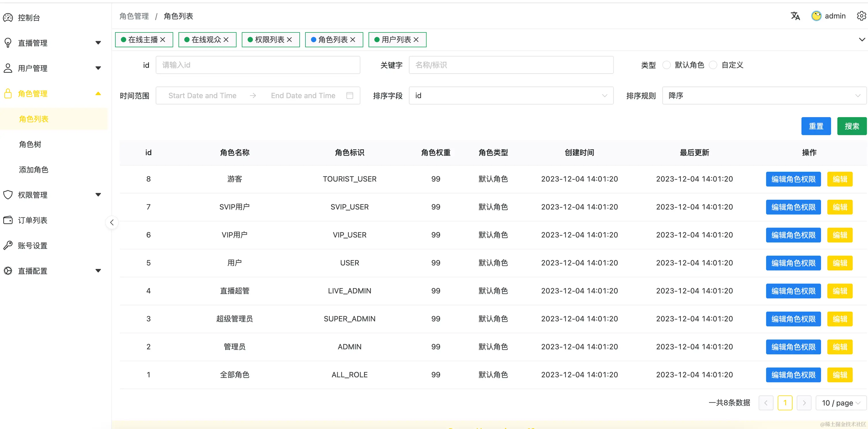Collapse the 角色管理 menu
The height and width of the screenshot is (429, 868).
coord(98,93)
